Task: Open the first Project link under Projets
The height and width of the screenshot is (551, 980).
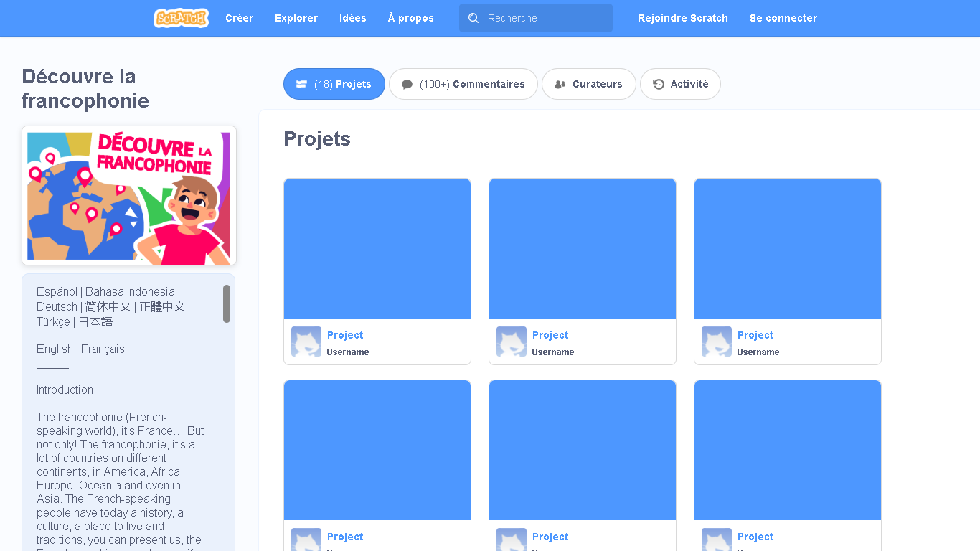Action: coord(345,335)
